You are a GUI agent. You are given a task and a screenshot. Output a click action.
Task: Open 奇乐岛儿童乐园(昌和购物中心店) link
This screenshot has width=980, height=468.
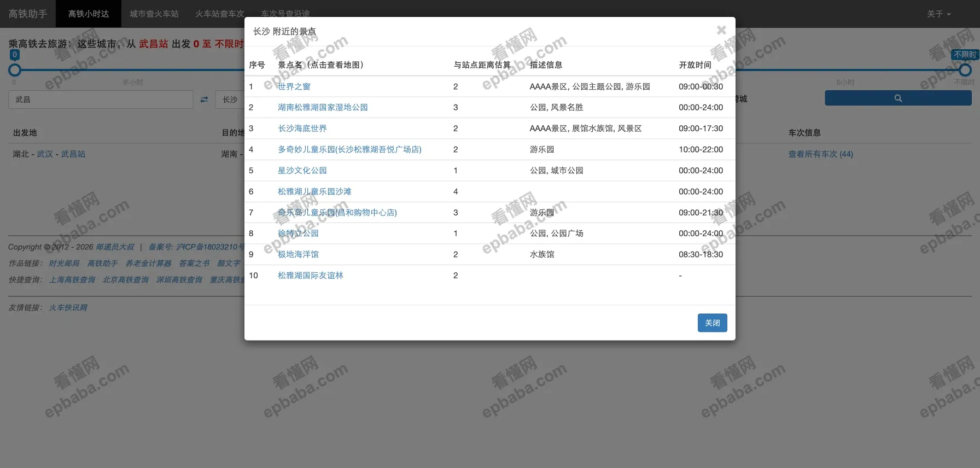(x=337, y=213)
